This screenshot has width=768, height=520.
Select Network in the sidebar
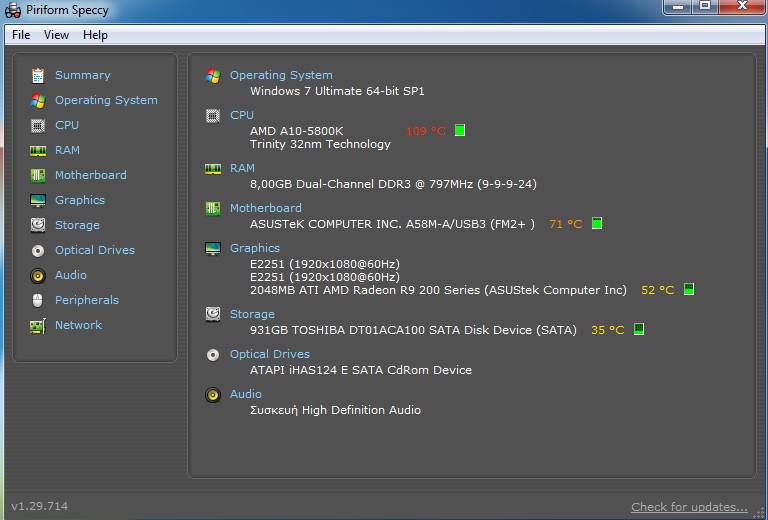[x=78, y=325]
